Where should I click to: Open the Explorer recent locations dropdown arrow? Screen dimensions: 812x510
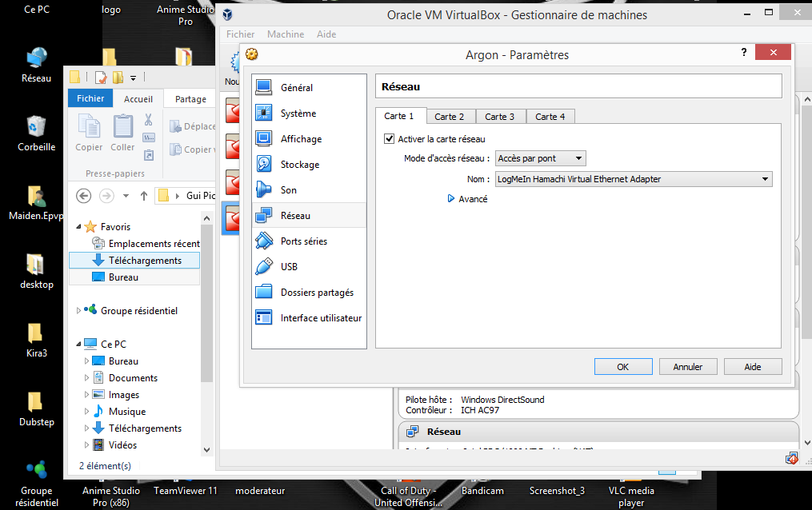(x=126, y=196)
